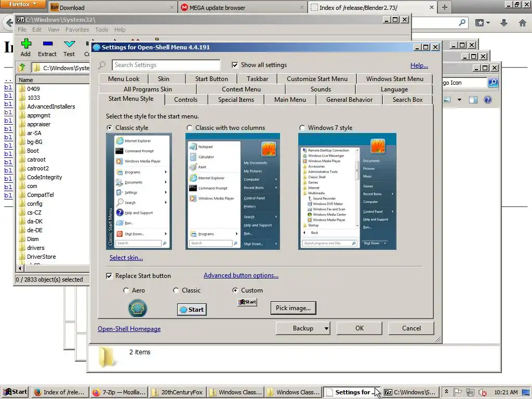Select Windows 7 style radio button
The width and height of the screenshot is (532, 399).
tap(302, 128)
